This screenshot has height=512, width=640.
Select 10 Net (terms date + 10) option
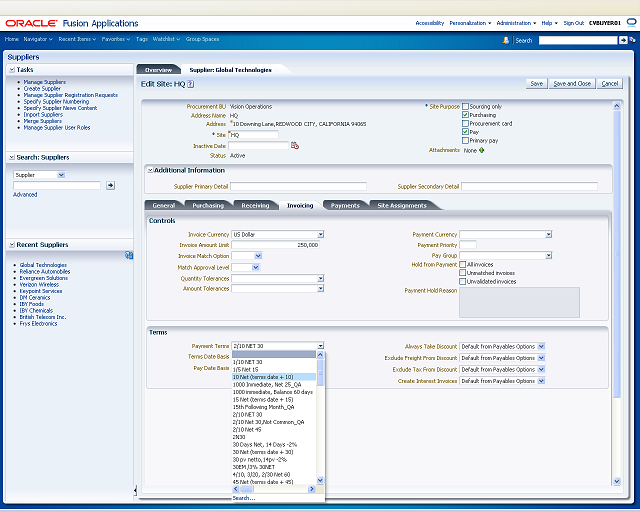pyautogui.click(x=274, y=377)
